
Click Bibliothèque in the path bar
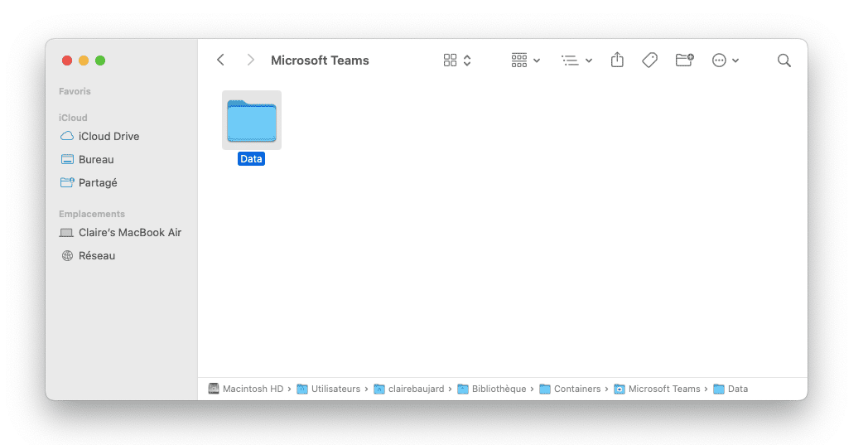[492, 389]
